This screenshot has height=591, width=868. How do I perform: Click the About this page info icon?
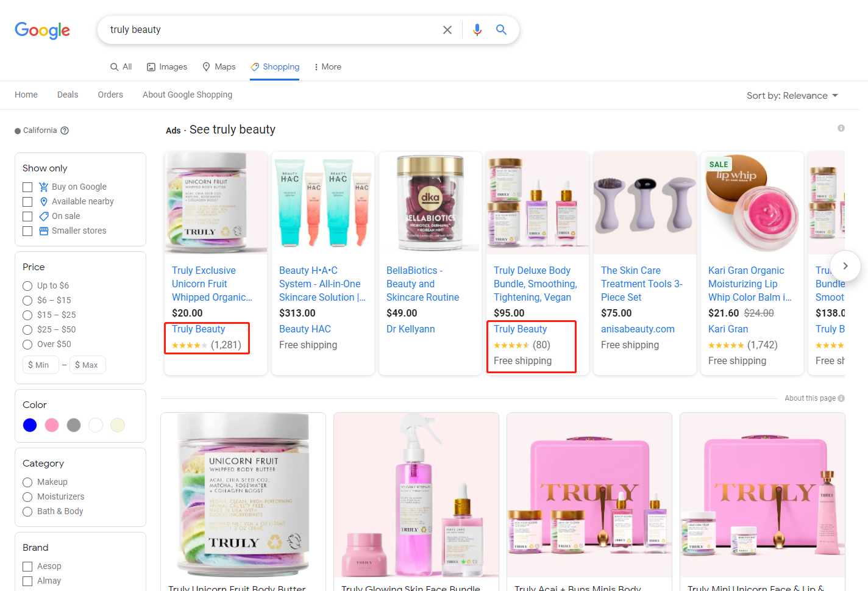[841, 398]
